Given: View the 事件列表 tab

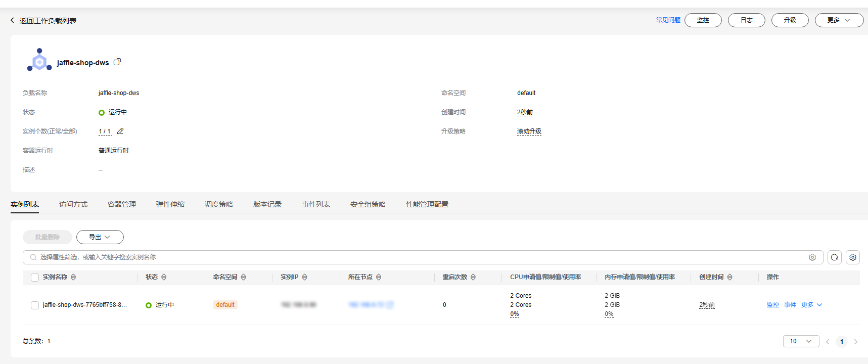Looking at the screenshot, I should 316,204.
